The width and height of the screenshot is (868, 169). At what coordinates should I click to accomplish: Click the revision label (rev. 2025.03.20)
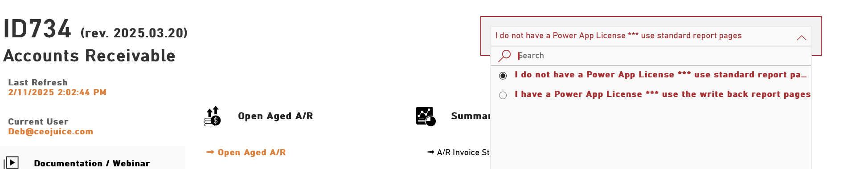coord(134,33)
